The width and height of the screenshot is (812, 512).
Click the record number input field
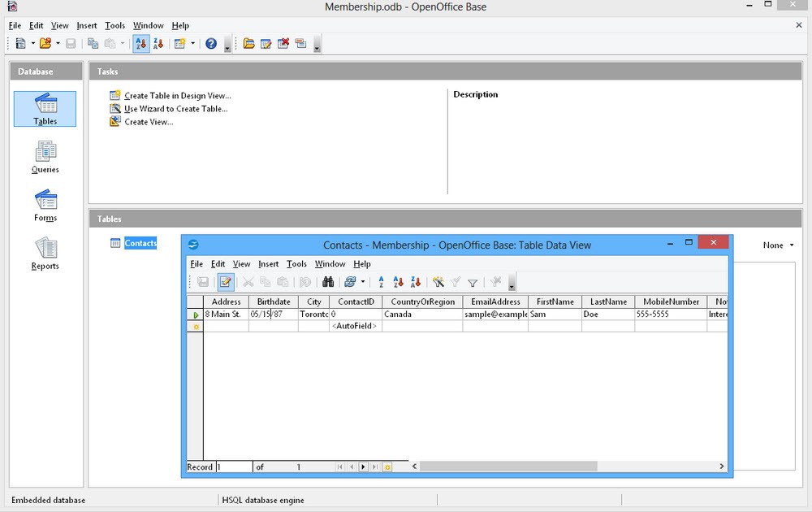tap(234, 467)
